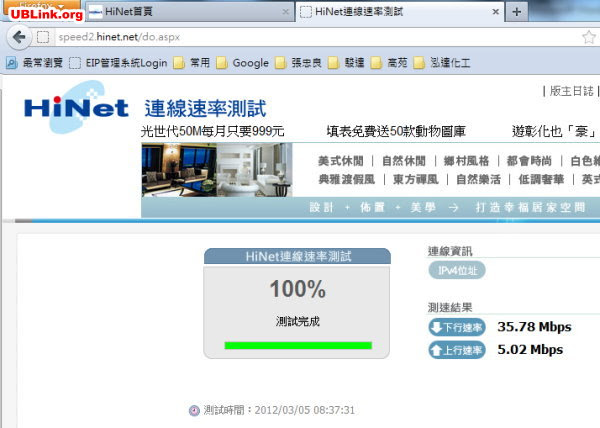The image size is (600, 428).
Task: Click the green test progress bar
Action: [x=298, y=345]
